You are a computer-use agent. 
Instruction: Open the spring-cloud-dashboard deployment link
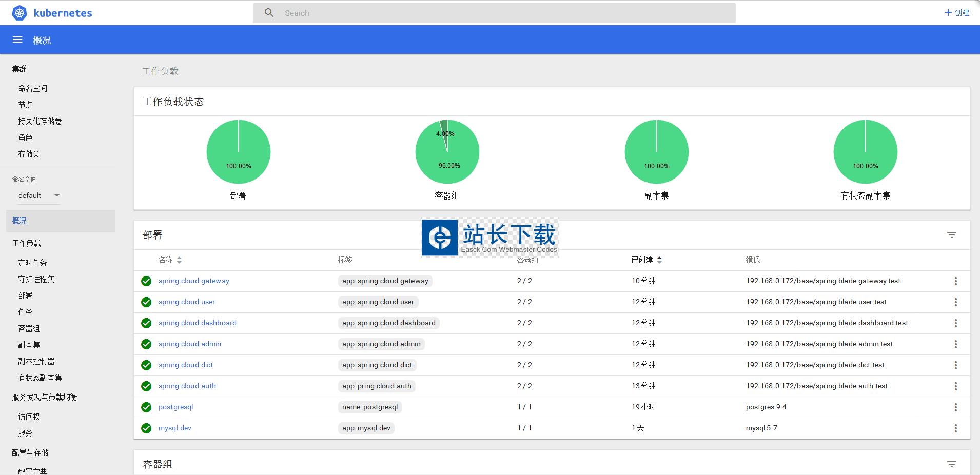click(x=198, y=323)
